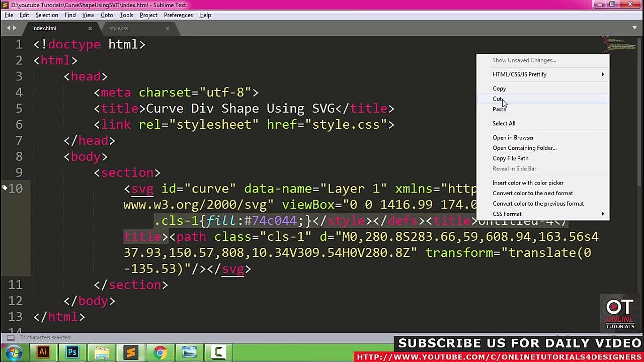Click the #74c044 color value
The height and width of the screenshot is (362, 644).
coord(271,221)
